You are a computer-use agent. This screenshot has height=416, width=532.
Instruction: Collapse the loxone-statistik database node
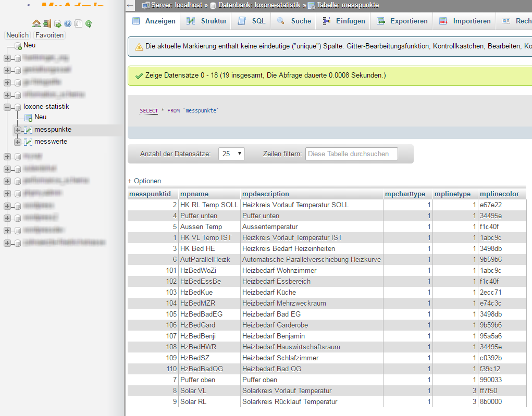pos(7,107)
